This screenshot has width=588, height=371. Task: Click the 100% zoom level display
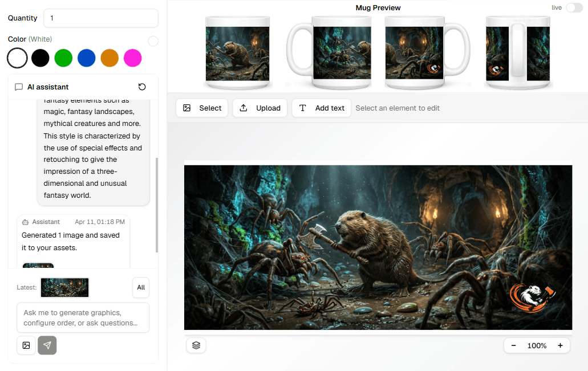pyautogui.click(x=537, y=346)
